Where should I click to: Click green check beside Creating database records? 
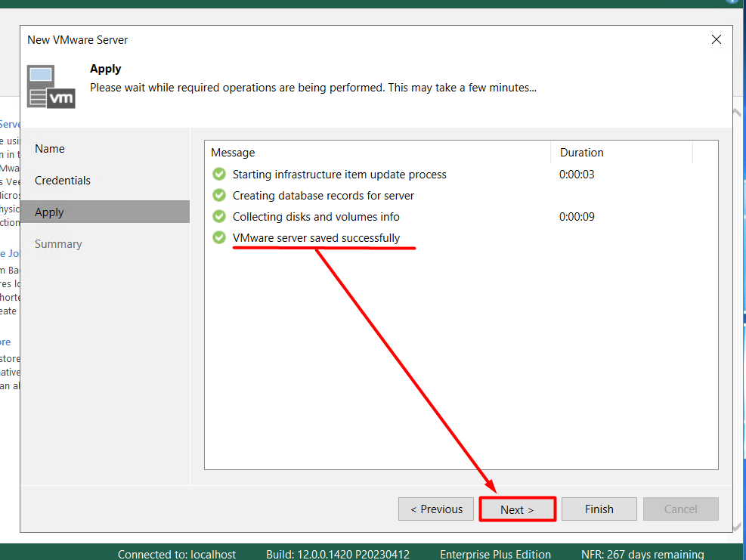[x=219, y=195]
